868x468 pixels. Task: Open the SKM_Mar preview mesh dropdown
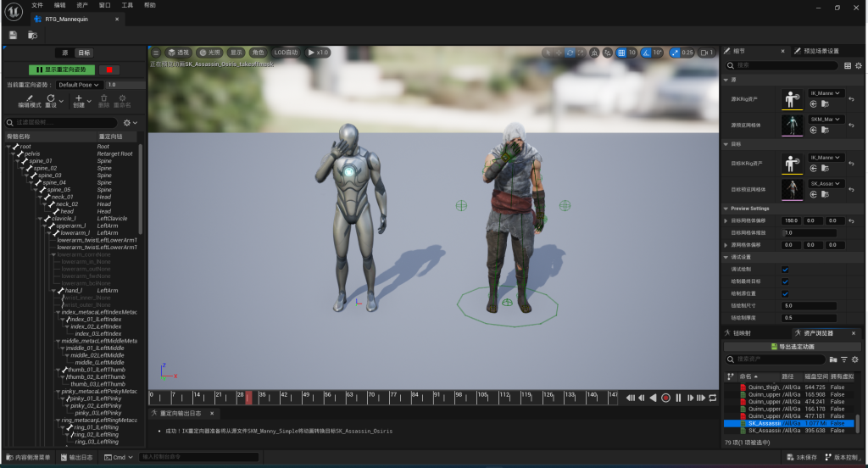[826, 120]
